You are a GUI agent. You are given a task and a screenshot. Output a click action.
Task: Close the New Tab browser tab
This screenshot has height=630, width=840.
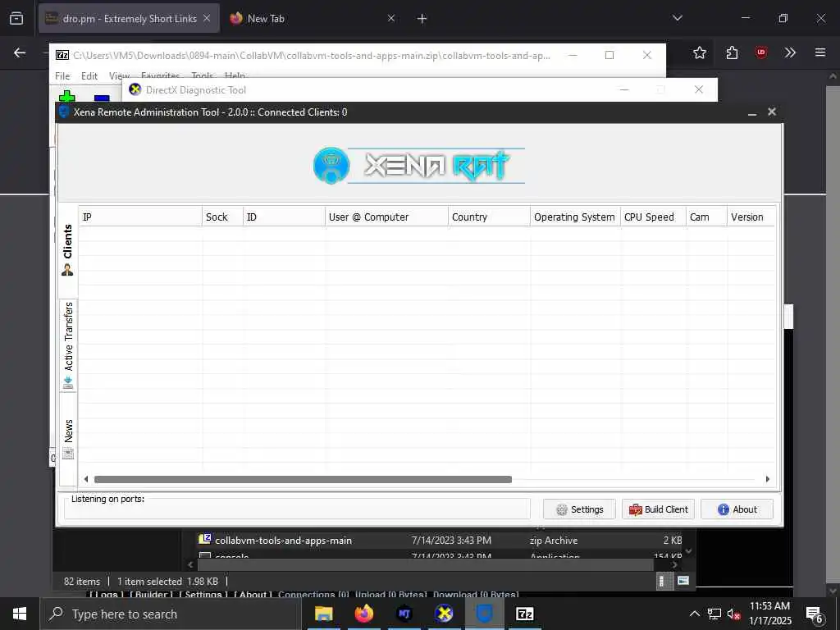click(x=391, y=18)
